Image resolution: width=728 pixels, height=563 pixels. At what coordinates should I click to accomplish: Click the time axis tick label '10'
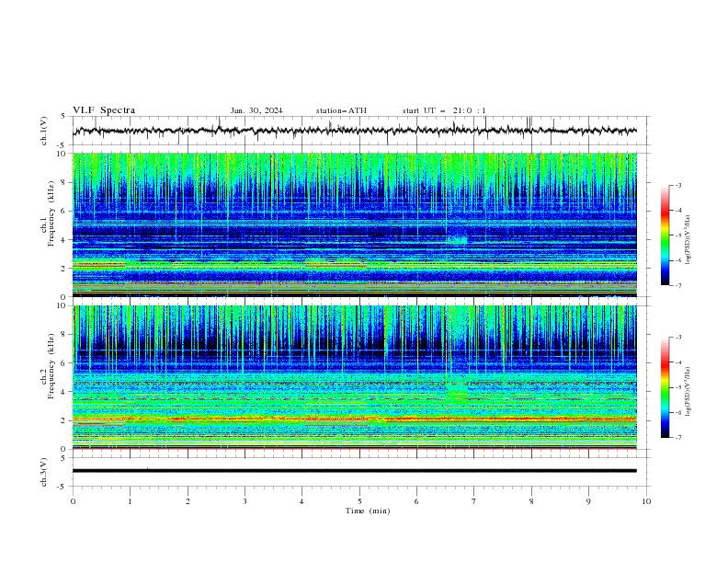click(x=646, y=501)
